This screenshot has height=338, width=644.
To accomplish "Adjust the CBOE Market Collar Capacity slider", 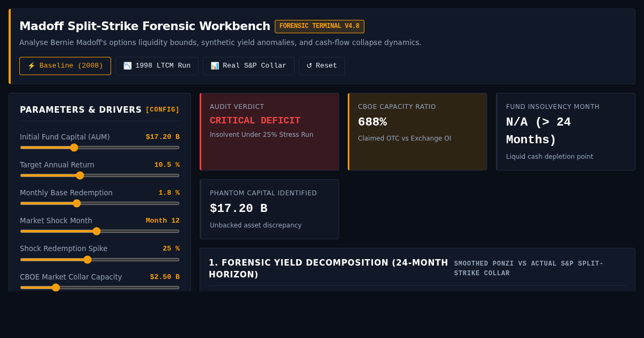I will point(100,288).
